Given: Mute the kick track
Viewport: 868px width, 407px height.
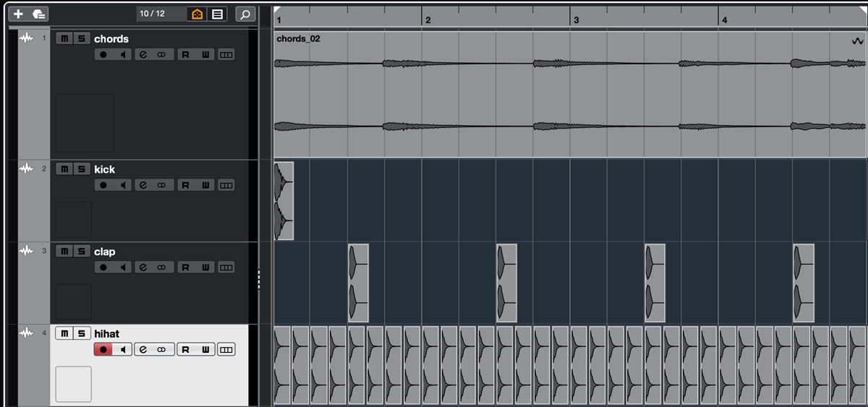Looking at the screenshot, I should click(x=64, y=169).
